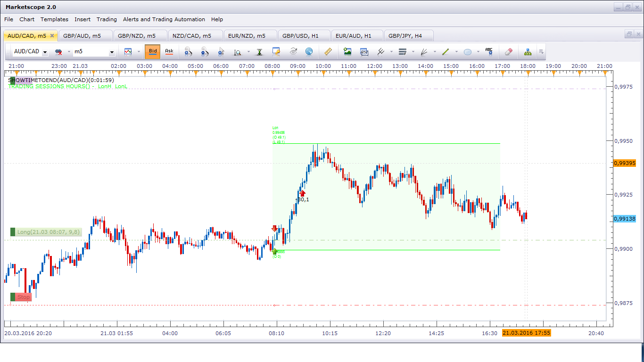Click the orange 0,99395 price label
Screen dimensions: 644x362
pyautogui.click(x=625, y=163)
